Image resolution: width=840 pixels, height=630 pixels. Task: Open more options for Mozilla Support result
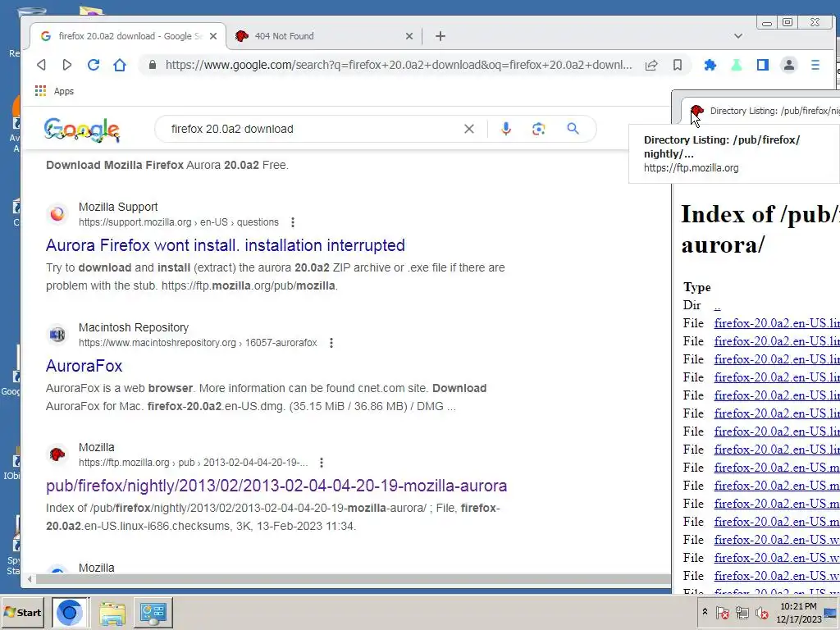(293, 222)
